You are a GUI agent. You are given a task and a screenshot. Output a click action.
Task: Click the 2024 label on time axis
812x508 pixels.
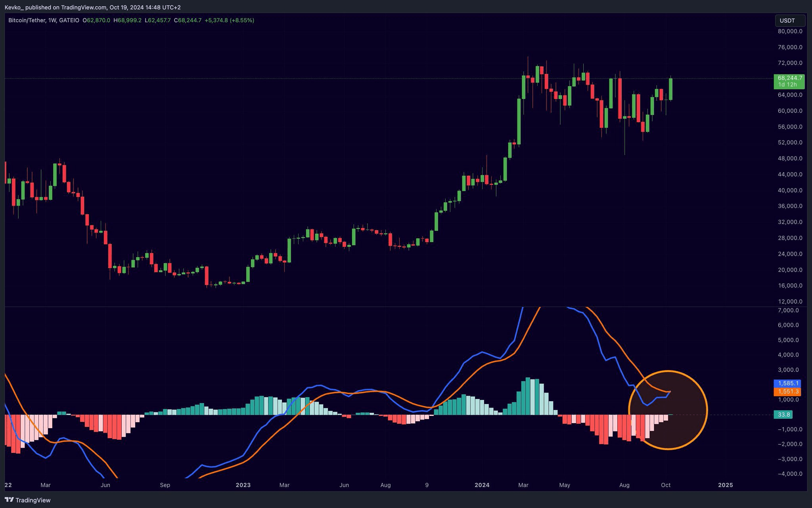pyautogui.click(x=482, y=485)
